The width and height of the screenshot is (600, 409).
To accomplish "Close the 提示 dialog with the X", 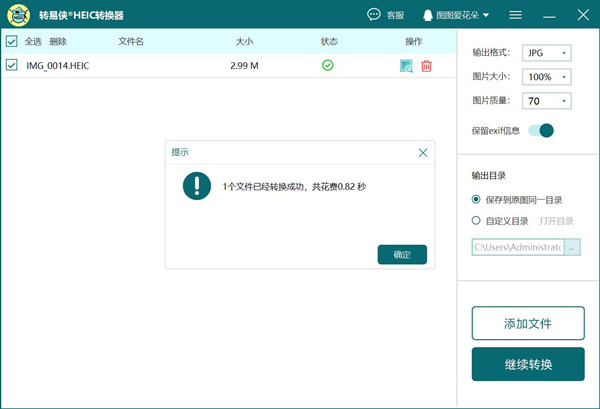I will point(423,153).
